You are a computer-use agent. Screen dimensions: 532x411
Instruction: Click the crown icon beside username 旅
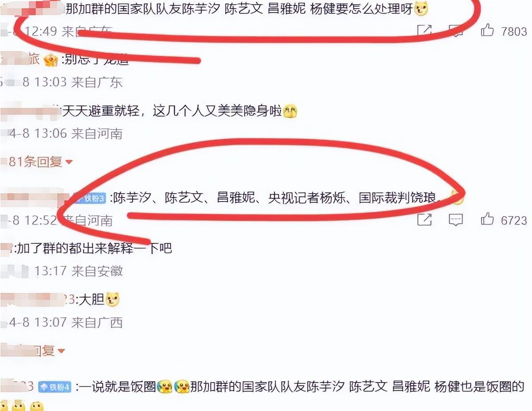(x=51, y=60)
